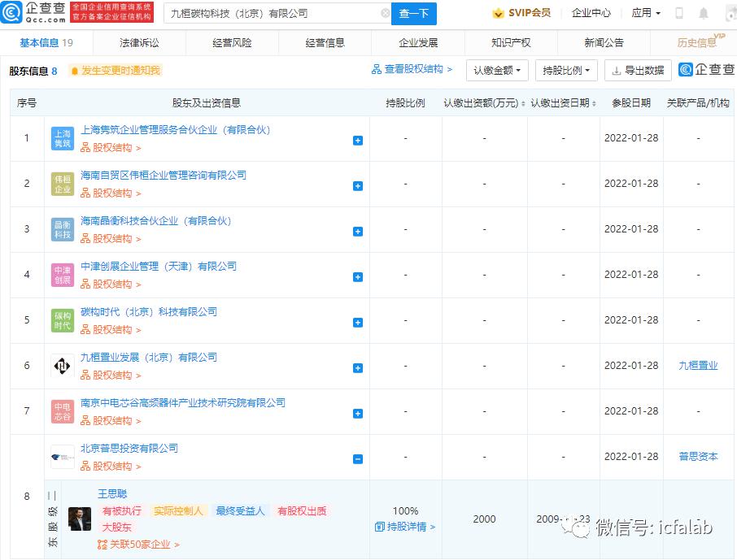Switch to 经营信息 tab
This screenshot has height=560, width=737.
coord(325,43)
